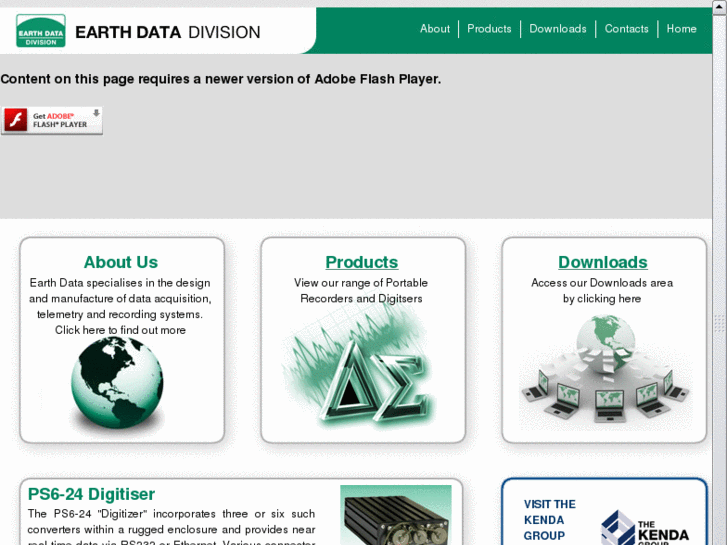The width and height of the screenshot is (727, 545).
Task: Click the Flash Player required message text
Action: coord(221,79)
